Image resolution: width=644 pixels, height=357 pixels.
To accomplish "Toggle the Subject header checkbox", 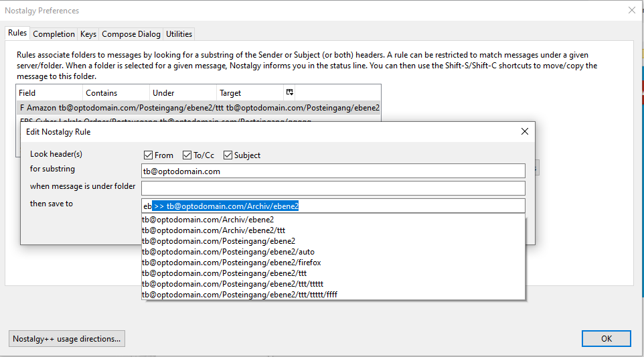I will coord(228,155).
